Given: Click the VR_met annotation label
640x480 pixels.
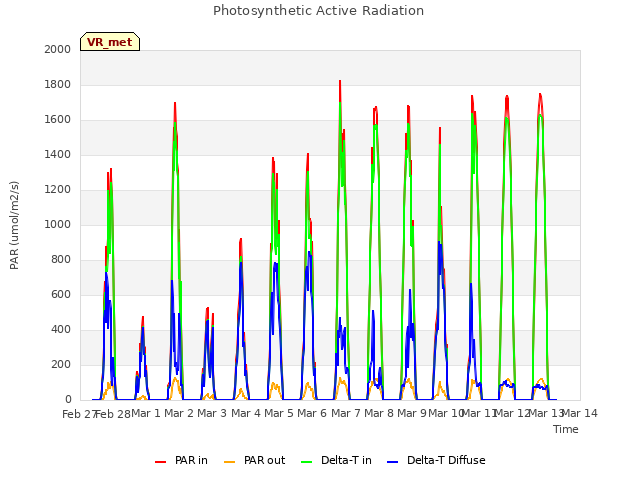Looking at the screenshot, I should [110, 42].
